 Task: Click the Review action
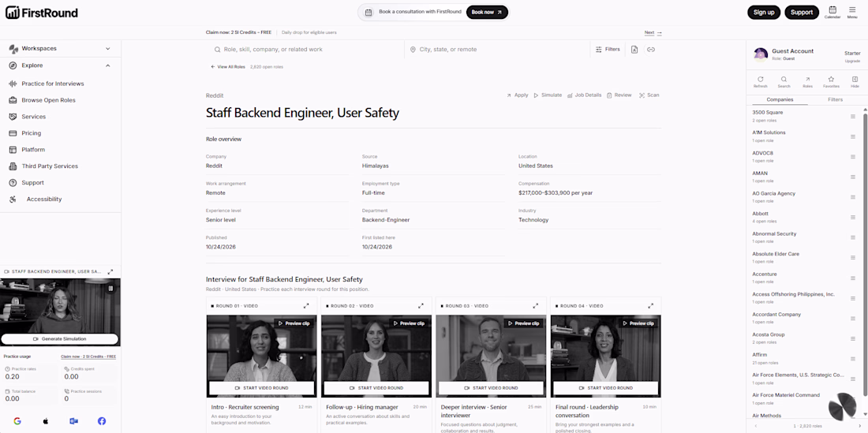pyautogui.click(x=619, y=95)
